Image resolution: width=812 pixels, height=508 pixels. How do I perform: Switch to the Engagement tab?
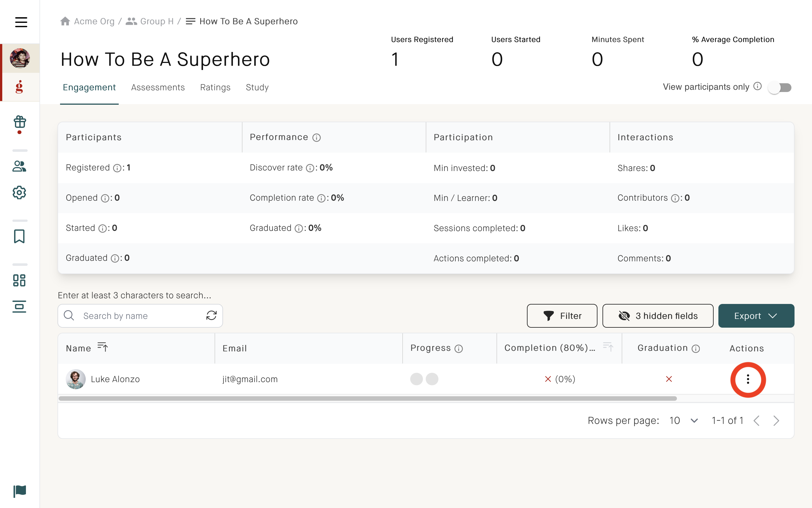tap(89, 87)
